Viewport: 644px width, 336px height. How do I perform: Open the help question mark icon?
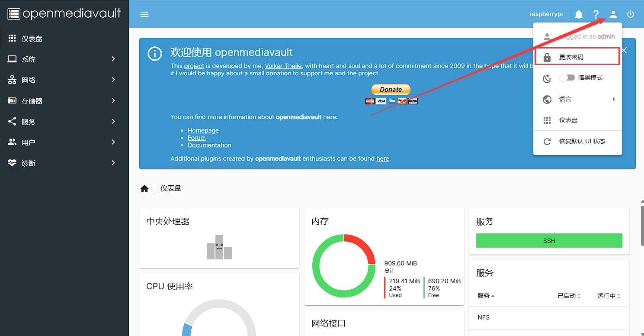(596, 14)
